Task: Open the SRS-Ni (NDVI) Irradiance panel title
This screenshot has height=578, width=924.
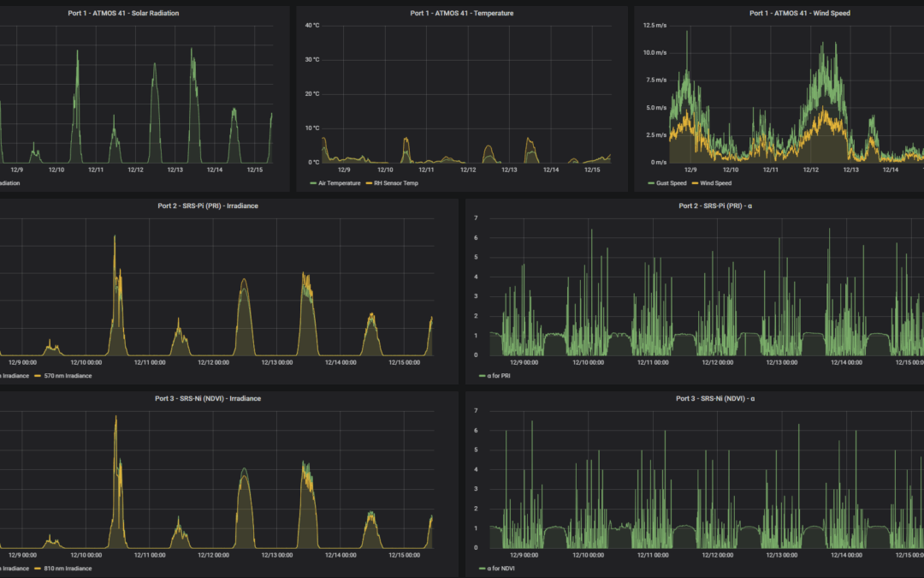Action: (208, 398)
